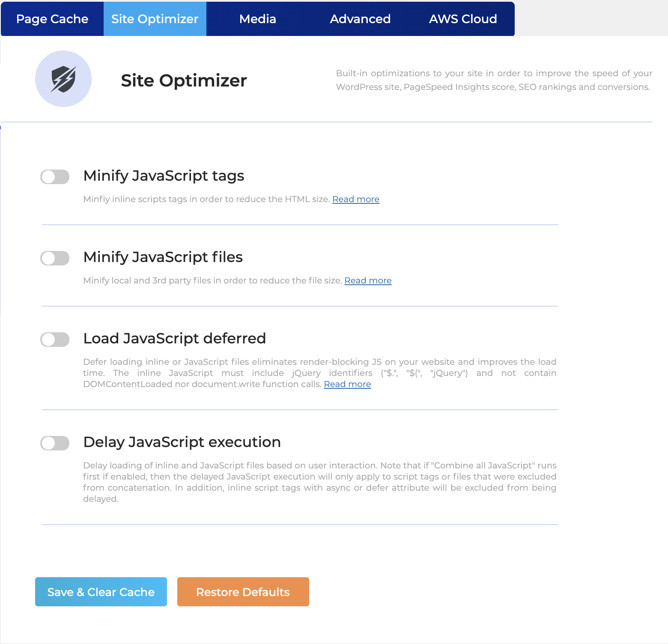Turn on Minify JavaScript files switch
Screen dimensions: 668x644
[55, 258]
